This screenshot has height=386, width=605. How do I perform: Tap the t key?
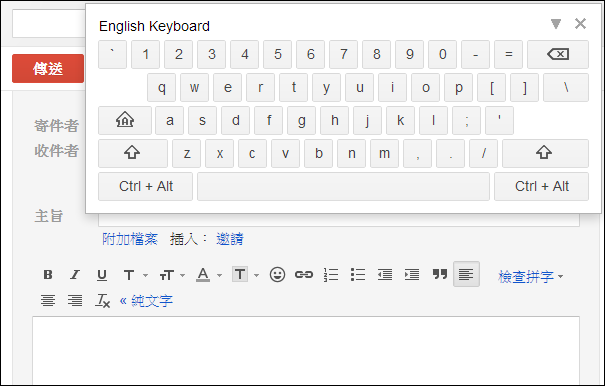click(x=294, y=88)
